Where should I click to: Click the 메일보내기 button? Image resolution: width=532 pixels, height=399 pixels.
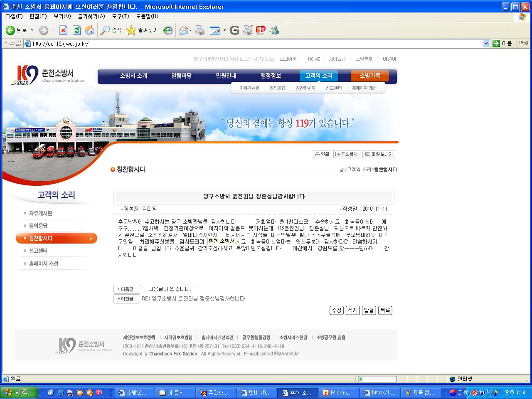point(379,154)
